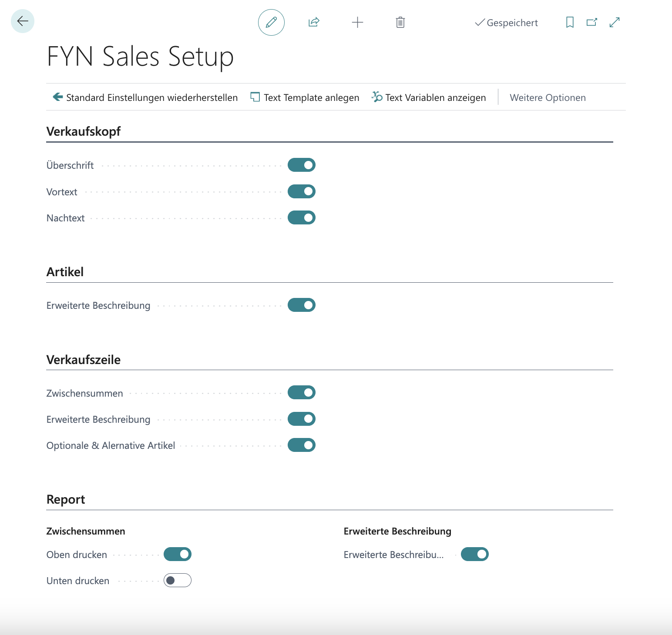Click Standard Einstellungen wiederherstellen

[145, 97]
